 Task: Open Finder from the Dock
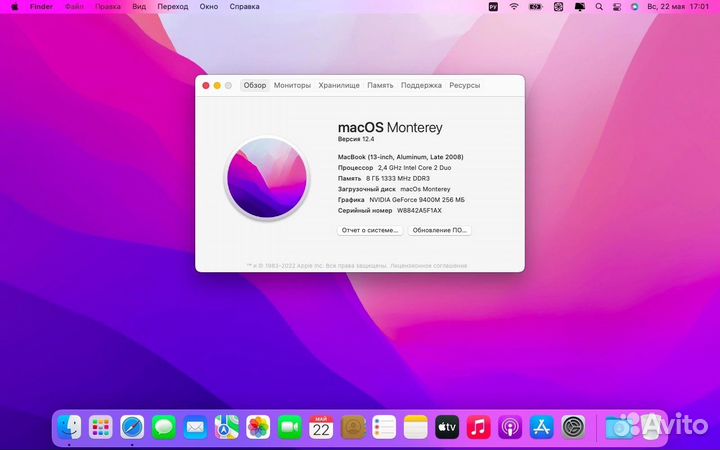click(x=69, y=427)
